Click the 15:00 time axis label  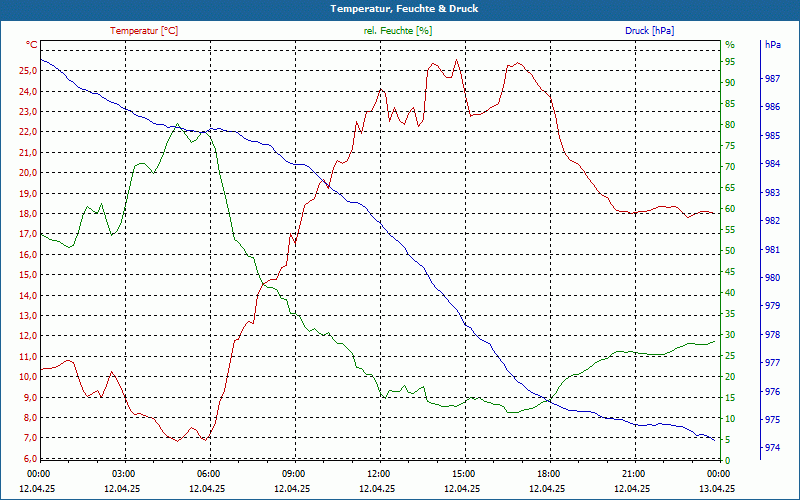coord(463,474)
